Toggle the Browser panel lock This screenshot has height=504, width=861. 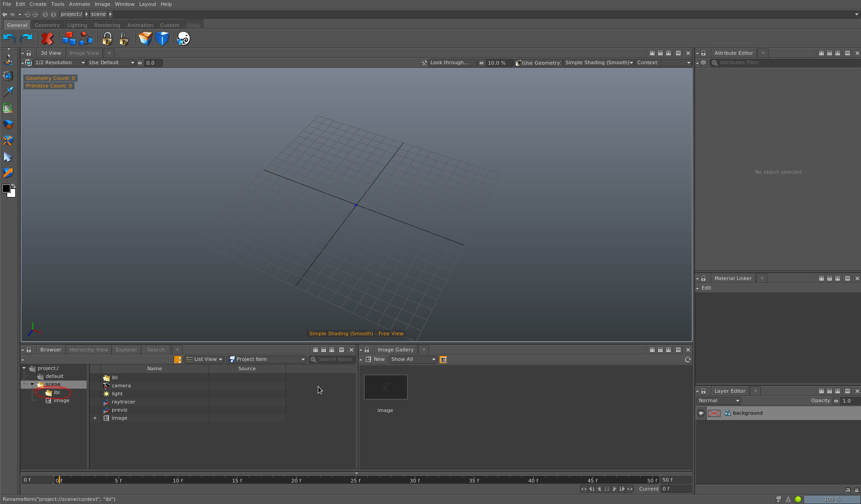click(x=29, y=350)
